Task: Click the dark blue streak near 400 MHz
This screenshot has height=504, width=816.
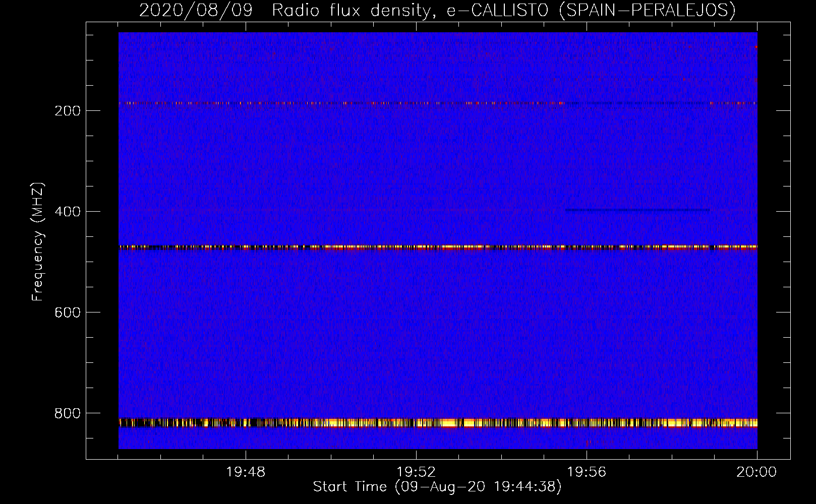Action: tap(637, 210)
